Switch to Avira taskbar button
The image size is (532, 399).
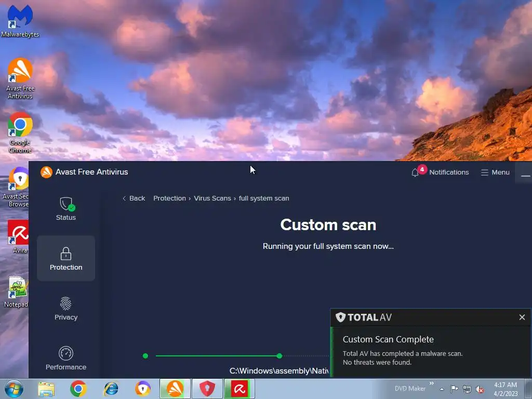click(x=240, y=389)
